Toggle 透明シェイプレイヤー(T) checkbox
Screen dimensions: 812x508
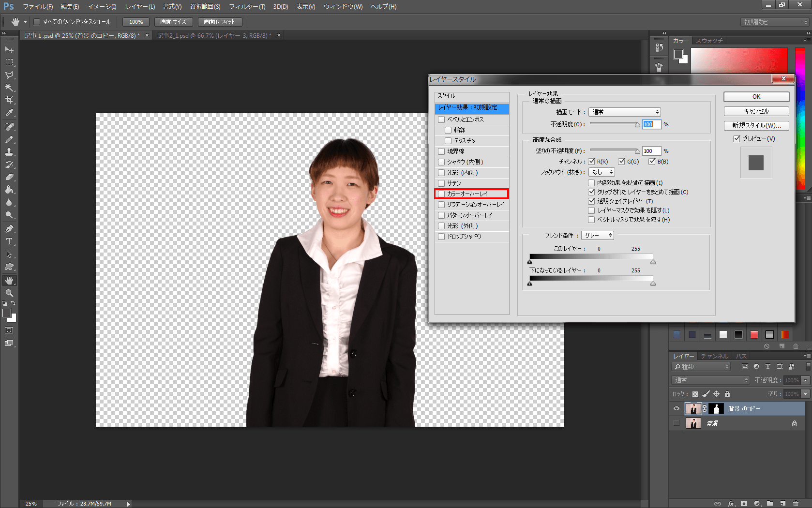(591, 201)
